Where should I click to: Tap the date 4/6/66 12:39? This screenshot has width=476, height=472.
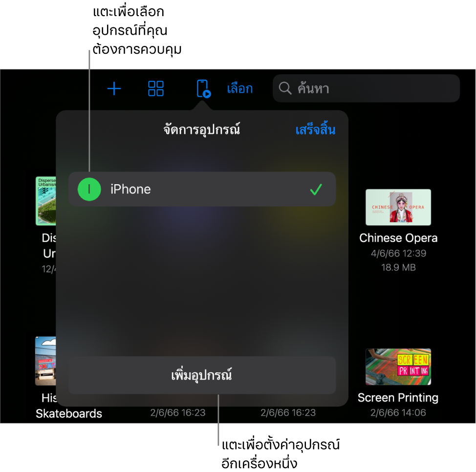(398, 254)
